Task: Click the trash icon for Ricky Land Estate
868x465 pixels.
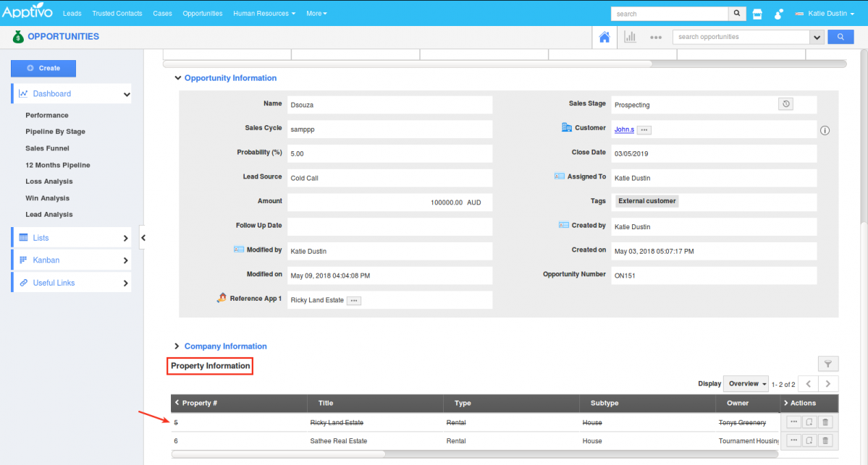Action: tap(826, 422)
